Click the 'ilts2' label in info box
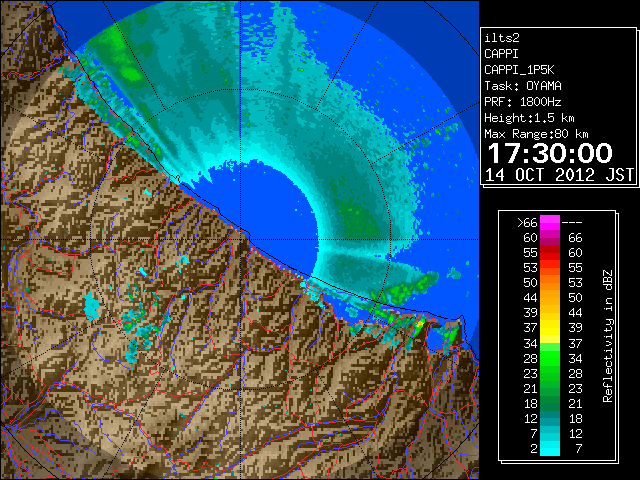Image resolution: width=640 pixels, height=480 pixels. pyautogui.click(x=502, y=38)
